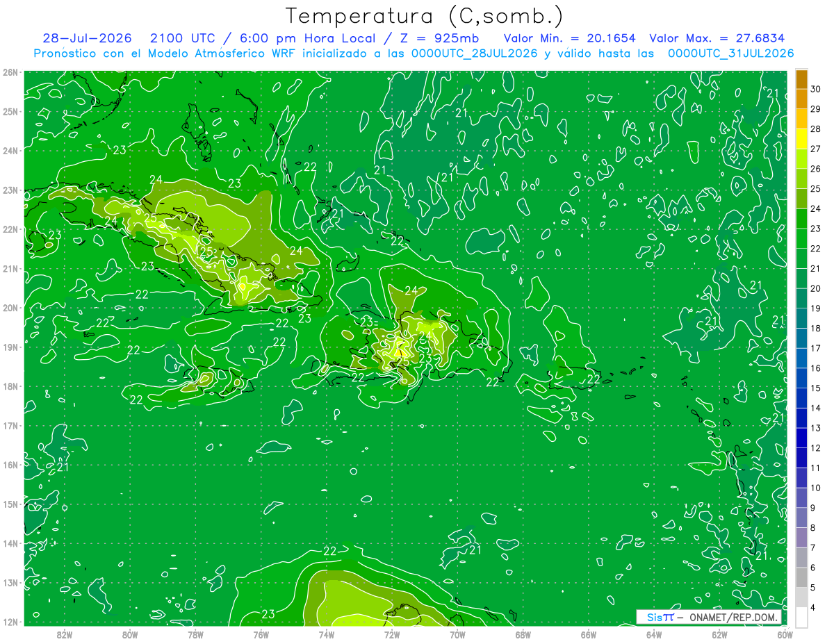Pick the blue swatch between 15 and 16
834x644 pixels.
[x=801, y=378]
